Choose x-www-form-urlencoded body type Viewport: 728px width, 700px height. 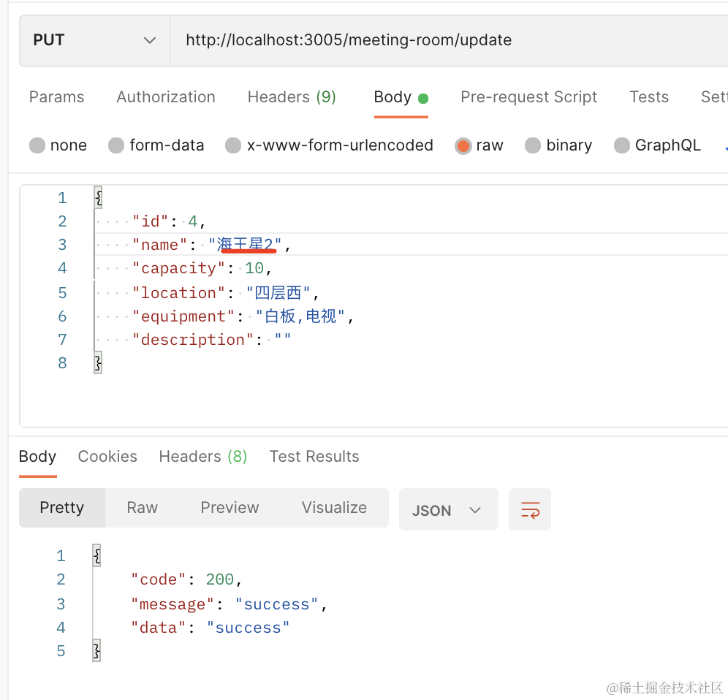point(233,145)
